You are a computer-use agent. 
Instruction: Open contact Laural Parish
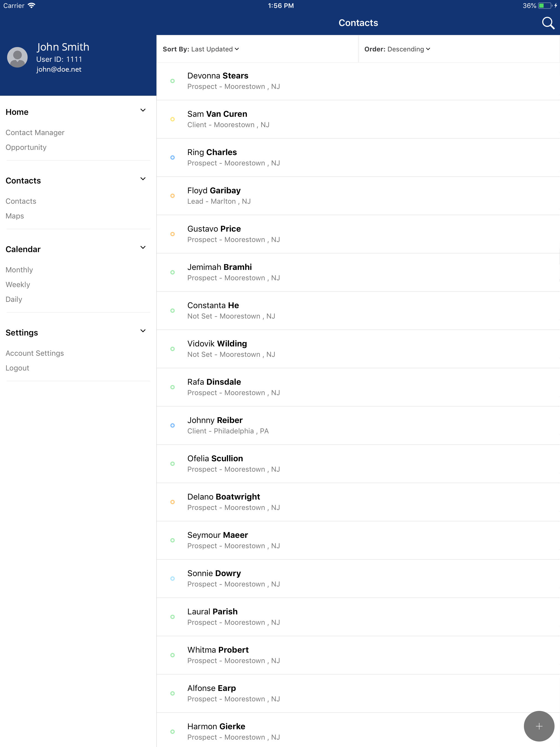click(358, 617)
